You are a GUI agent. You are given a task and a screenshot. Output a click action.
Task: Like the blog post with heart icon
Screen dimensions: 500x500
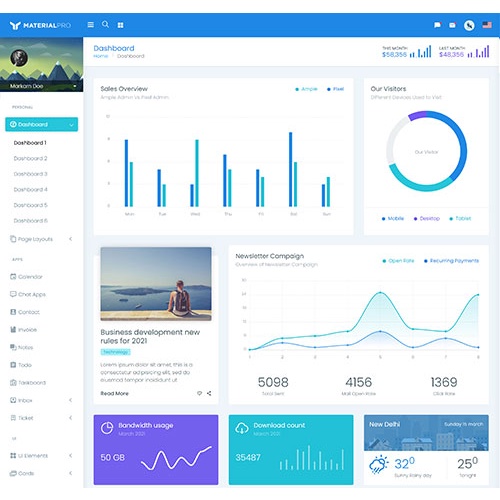[x=199, y=393]
